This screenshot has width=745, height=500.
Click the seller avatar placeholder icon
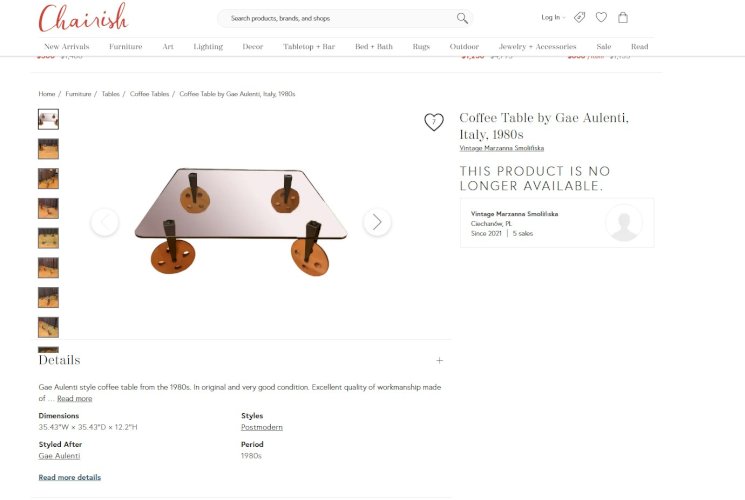(624, 222)
